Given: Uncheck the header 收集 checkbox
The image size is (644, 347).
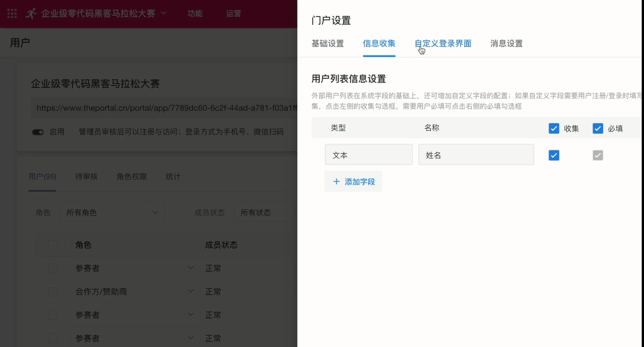Looking at the screenshot, I should pos(554,128).
